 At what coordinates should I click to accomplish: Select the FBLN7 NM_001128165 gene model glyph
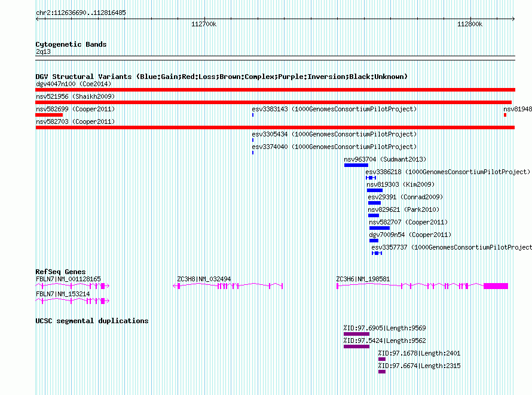72,286
